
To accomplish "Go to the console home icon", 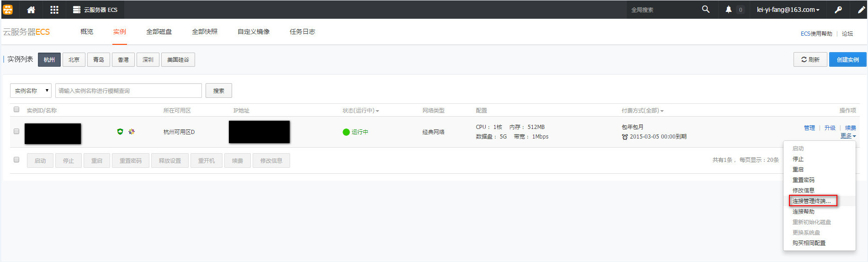I will [x=31, y=10].
